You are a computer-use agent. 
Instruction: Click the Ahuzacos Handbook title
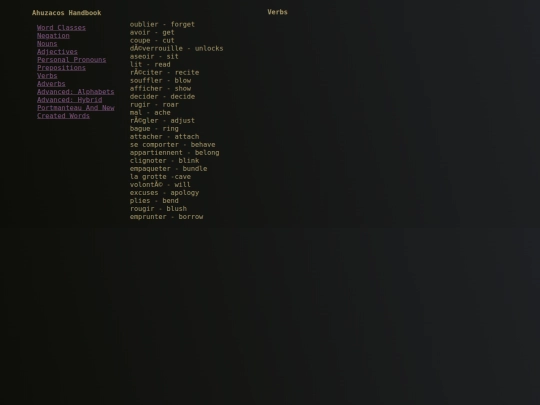(66, 13)
